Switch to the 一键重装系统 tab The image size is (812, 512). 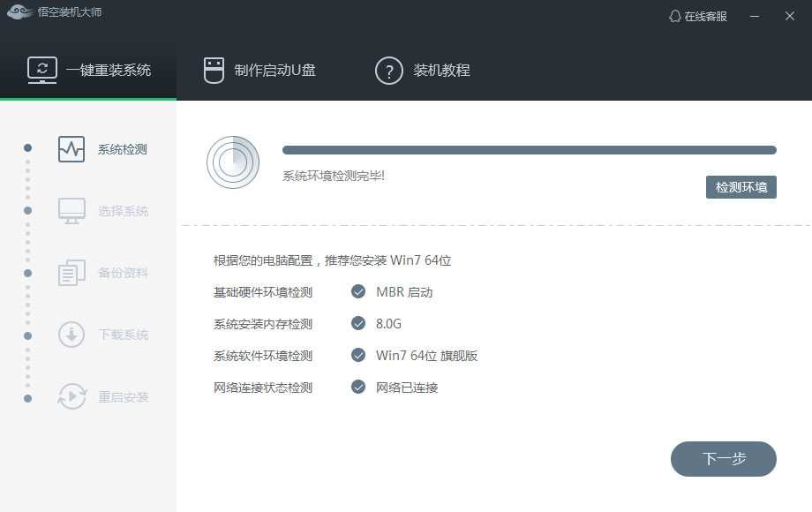(88, 70)
